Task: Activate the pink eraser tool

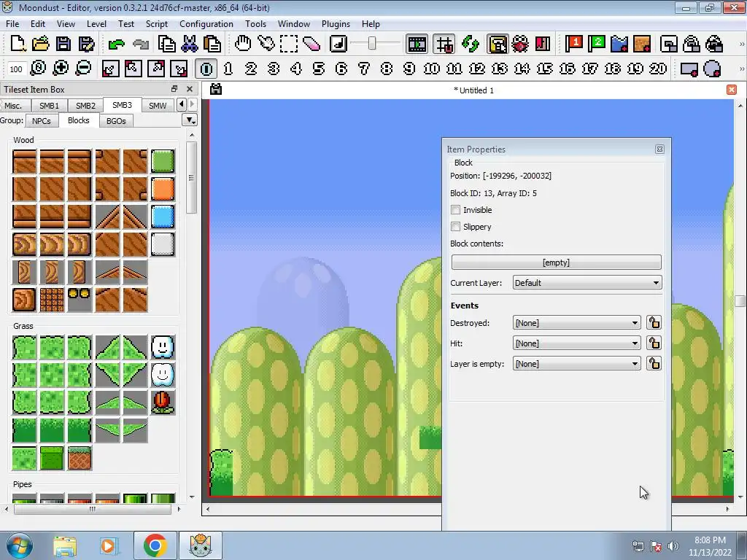Action: [311, 44]
